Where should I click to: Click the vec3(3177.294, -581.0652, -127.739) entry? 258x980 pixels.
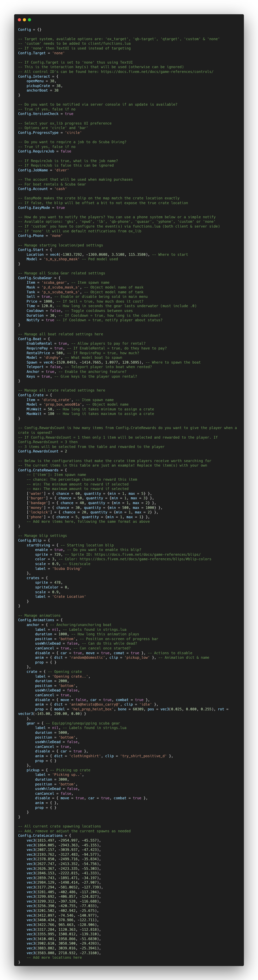pos(65,887)
